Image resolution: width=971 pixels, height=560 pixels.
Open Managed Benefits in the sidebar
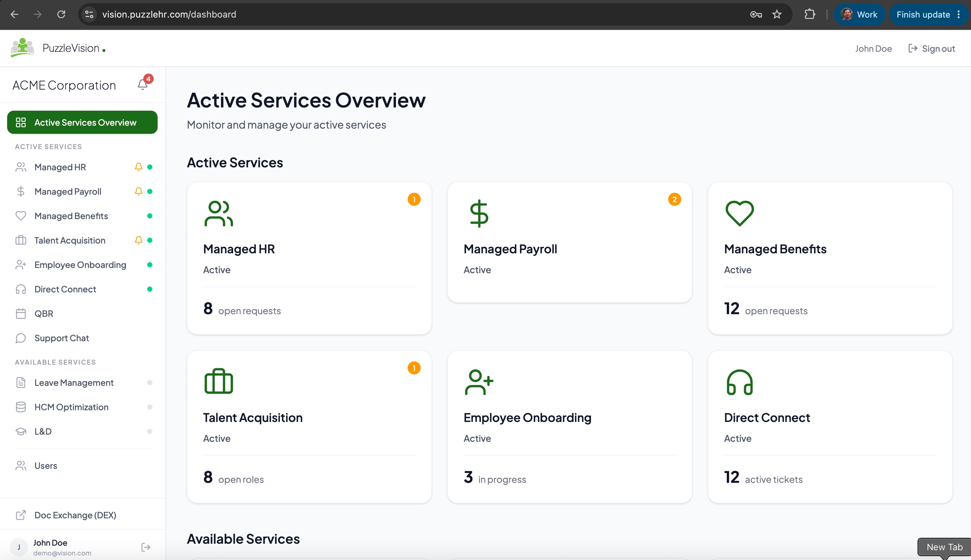pos(82,216)
